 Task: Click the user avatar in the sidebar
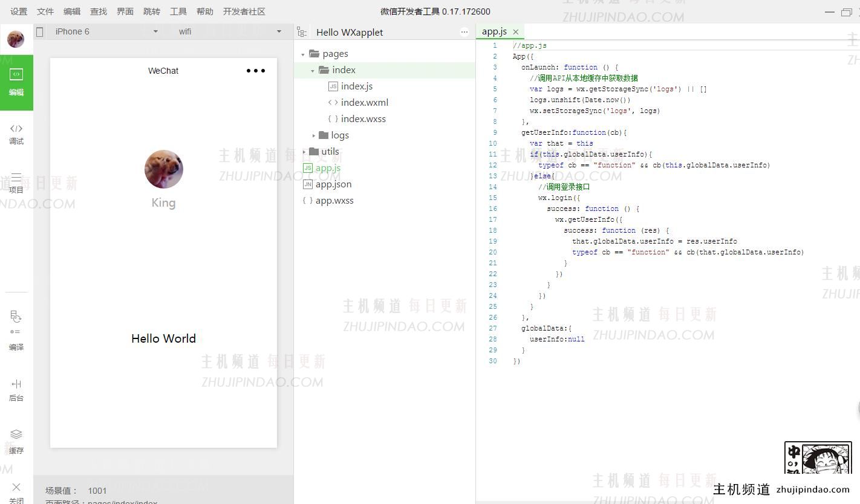(x=16, y=39)
